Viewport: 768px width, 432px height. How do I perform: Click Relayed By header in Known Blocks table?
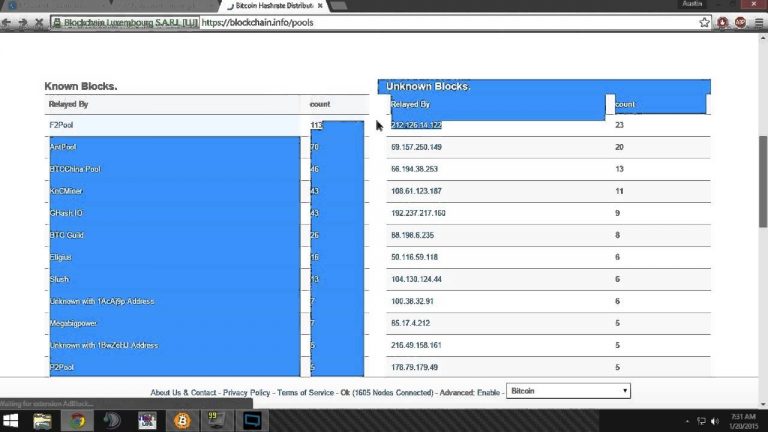point(69,104)
